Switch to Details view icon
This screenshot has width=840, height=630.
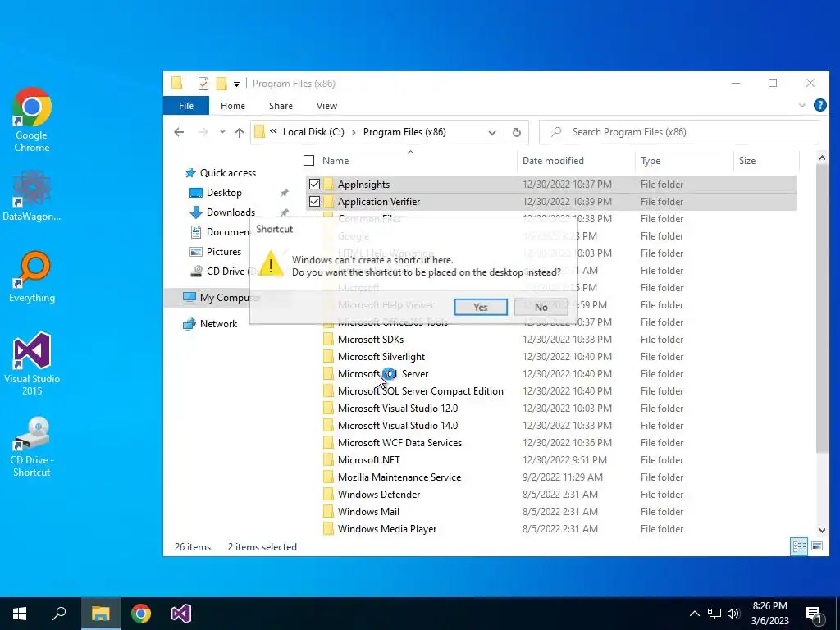coord(799,546)
